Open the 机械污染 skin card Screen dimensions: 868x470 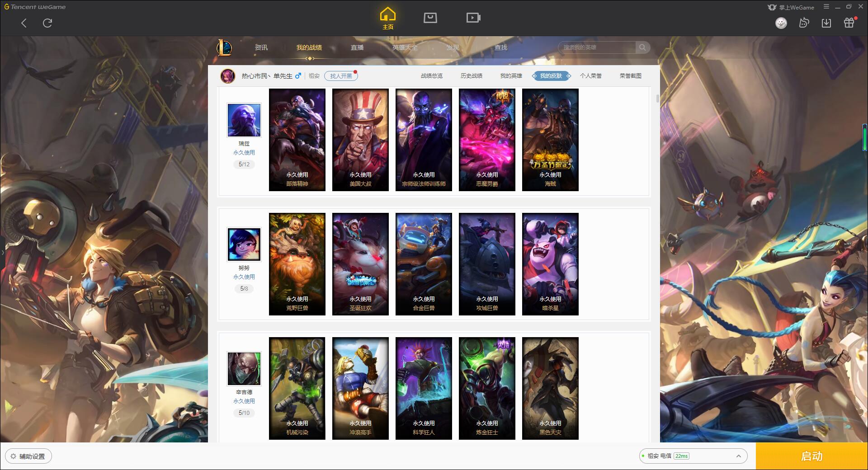297,388
